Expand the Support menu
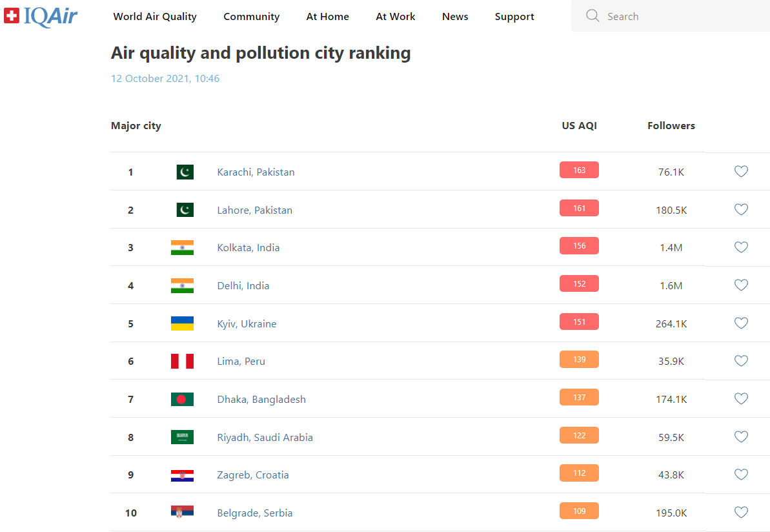 pyautogui.click(x=514, y=17)
